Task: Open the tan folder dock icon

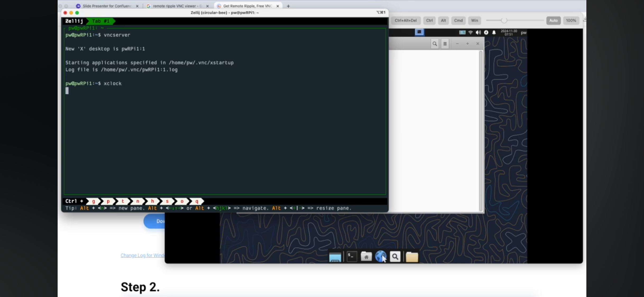Action: coord(412,257)
